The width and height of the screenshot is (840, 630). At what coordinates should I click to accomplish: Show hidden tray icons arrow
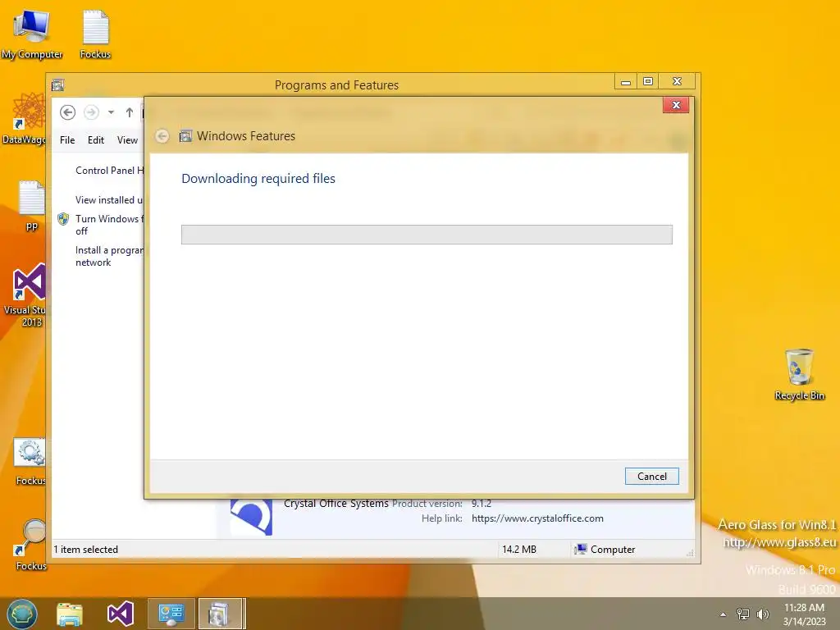coord(724,614)
